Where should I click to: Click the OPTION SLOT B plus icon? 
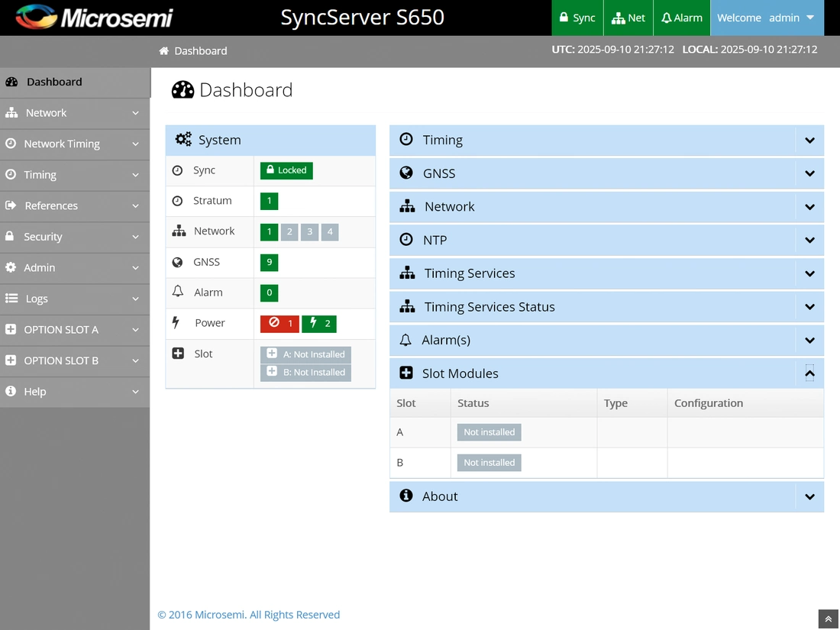[x=11, y=360]
